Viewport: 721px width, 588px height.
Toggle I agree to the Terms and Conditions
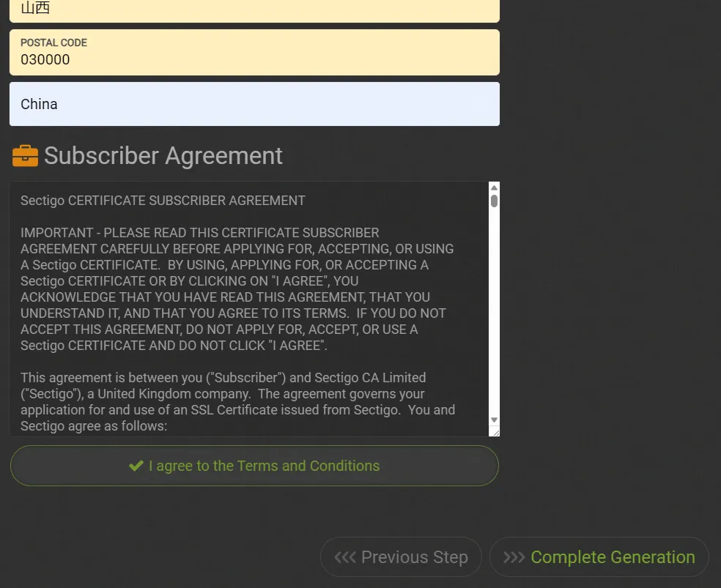[254, 466]
